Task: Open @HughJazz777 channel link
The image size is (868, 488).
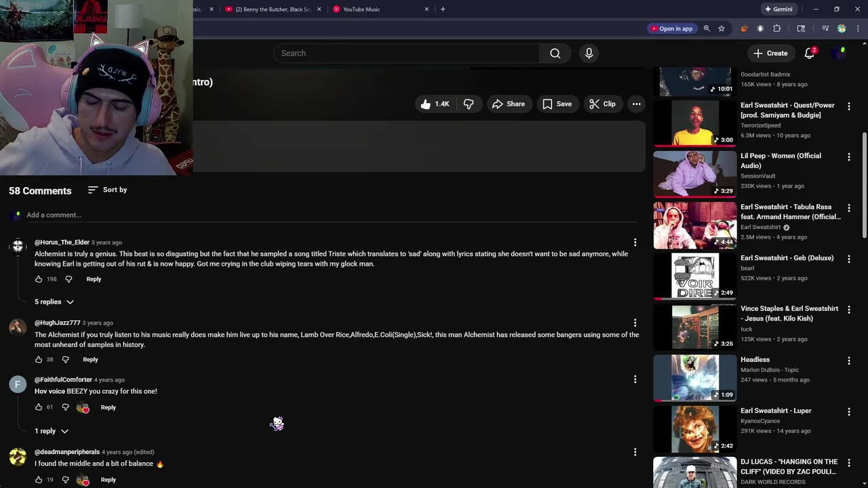Action: pyautogui.click(x=57, y=323)
